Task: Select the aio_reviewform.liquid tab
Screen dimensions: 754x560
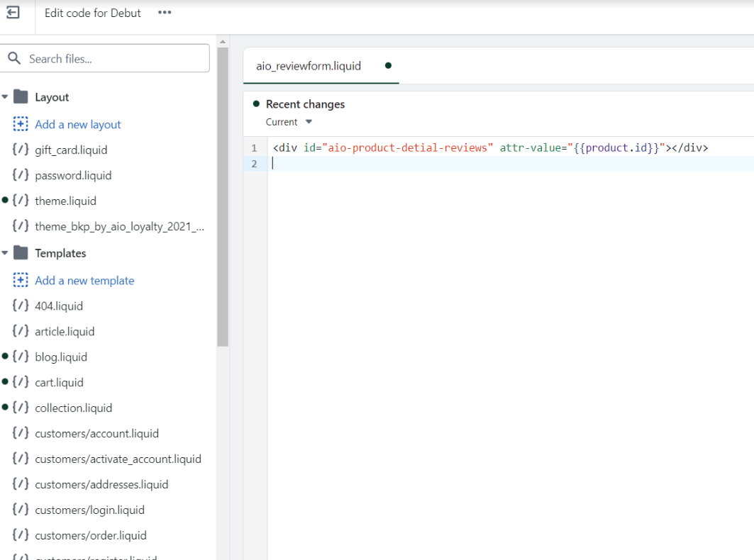Action: coord(321,66)
